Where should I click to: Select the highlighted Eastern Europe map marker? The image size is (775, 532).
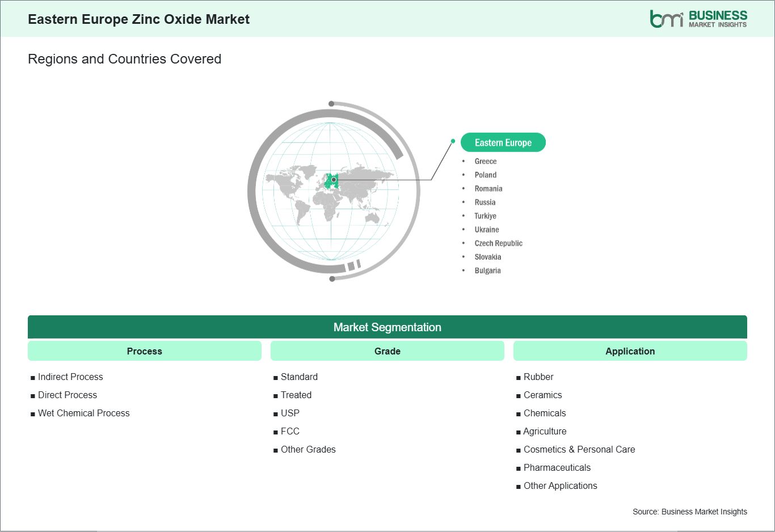tap(334, 180)
